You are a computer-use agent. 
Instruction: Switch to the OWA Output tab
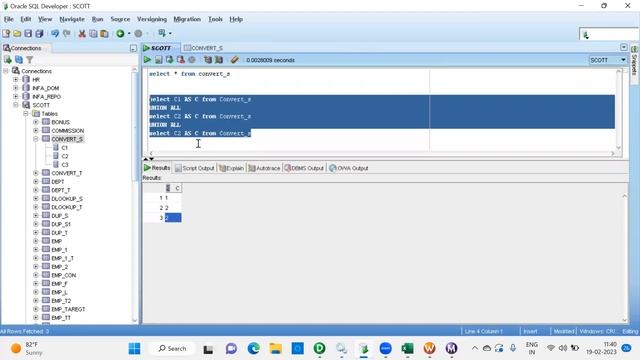pyautogui.click(x=348, y=168)
